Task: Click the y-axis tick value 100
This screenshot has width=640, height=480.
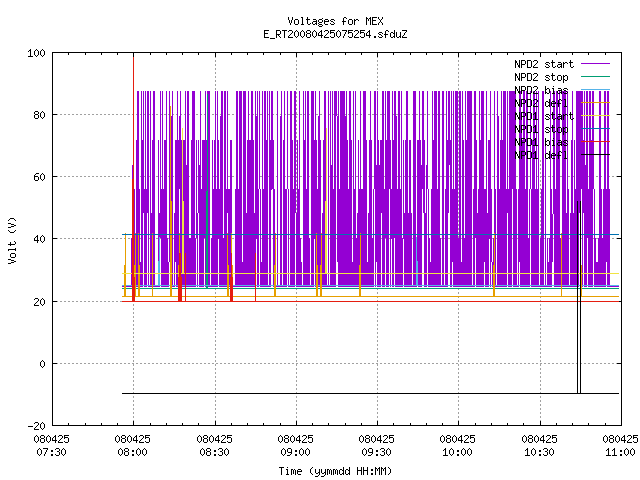Action: tap(36, 53)
